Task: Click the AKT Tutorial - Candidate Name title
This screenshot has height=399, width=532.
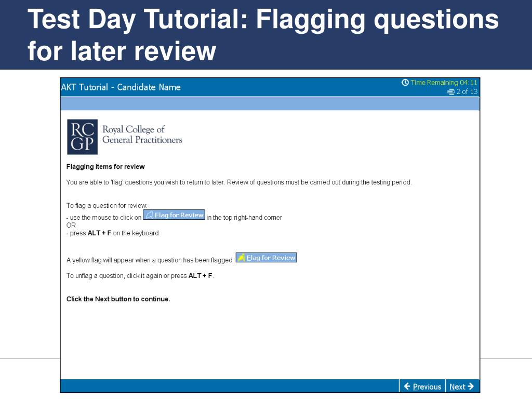Action: [x=121, y=87]
